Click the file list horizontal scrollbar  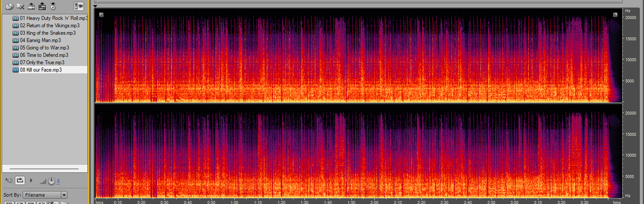(x=44, y=169)
